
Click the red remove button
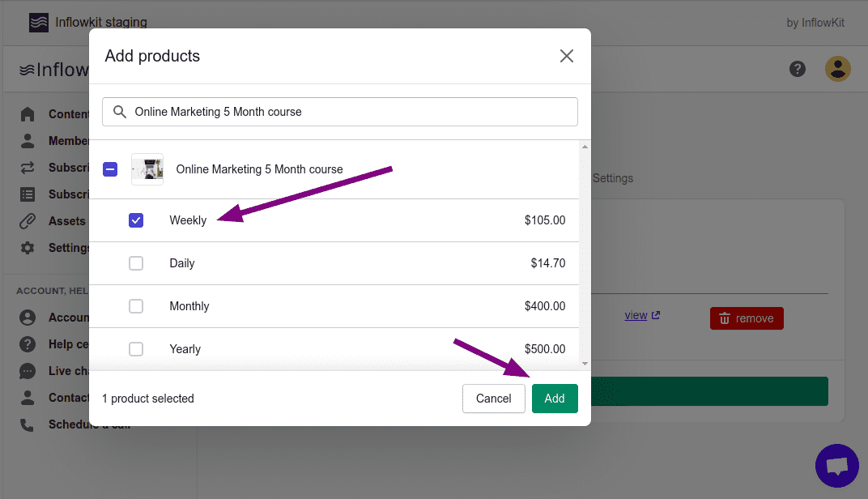(746, 318)
